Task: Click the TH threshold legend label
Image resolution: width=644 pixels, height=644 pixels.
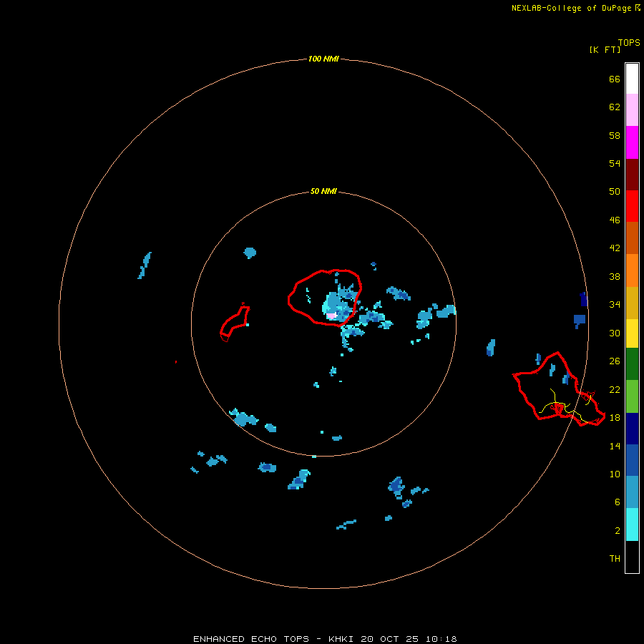Action: 615,558
